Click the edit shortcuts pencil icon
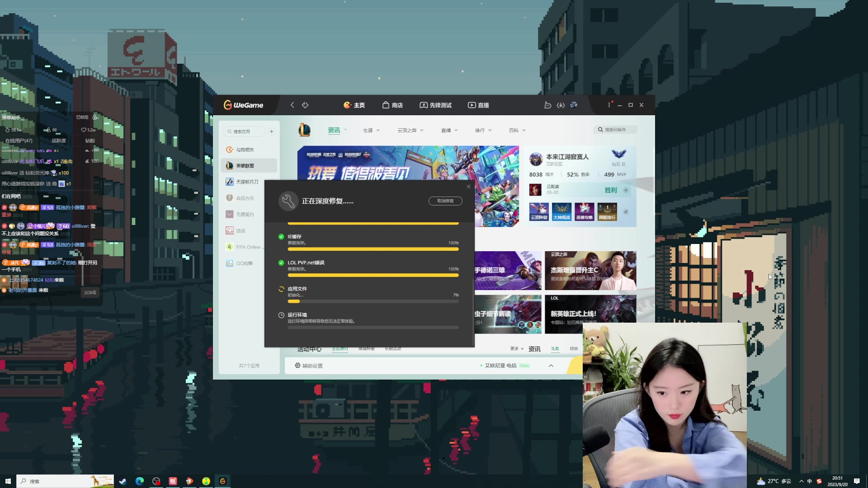The image size is (868, 488). (626, 211)
